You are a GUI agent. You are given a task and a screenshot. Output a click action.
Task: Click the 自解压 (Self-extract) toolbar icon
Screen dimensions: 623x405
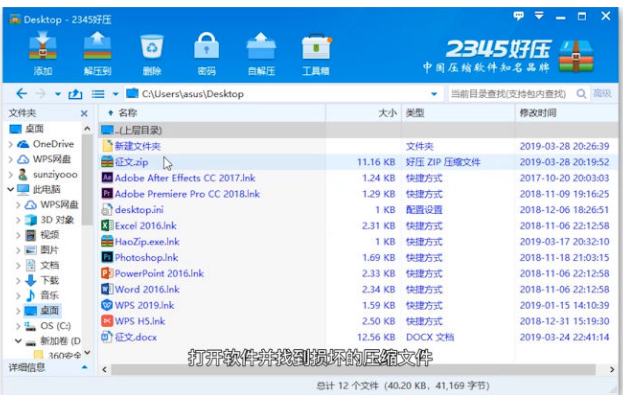[x=261, y=53]
